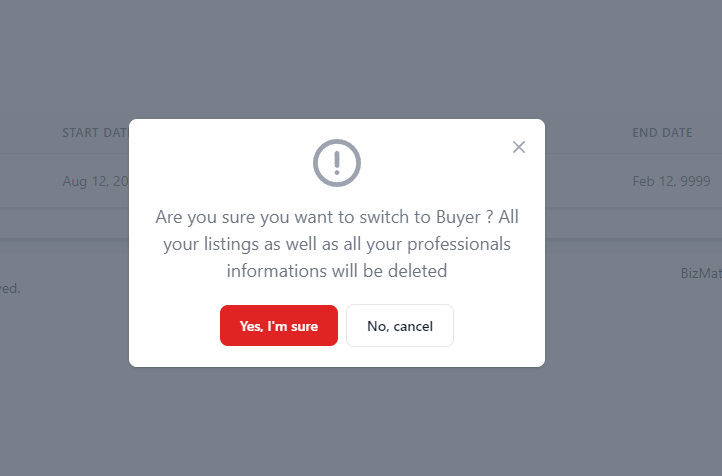The height and width of the screenshot is (476, 722).
Task: Select the Aug 12 start date cell
Action: [96, 181]
